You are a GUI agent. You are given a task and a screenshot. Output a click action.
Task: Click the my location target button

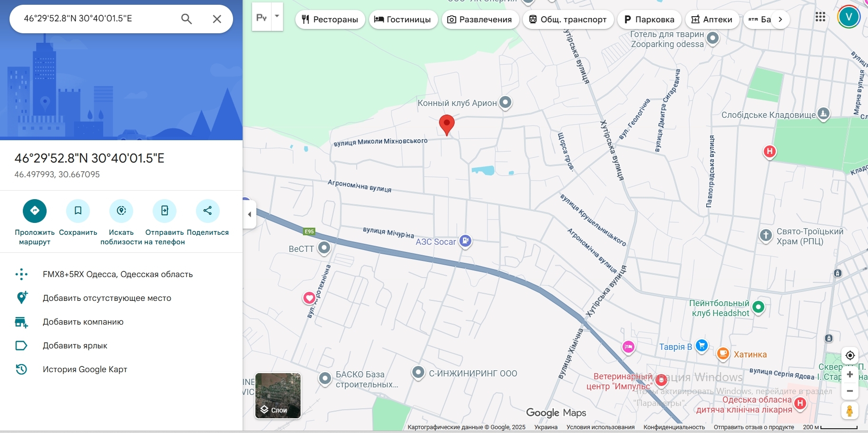(850, 355)
